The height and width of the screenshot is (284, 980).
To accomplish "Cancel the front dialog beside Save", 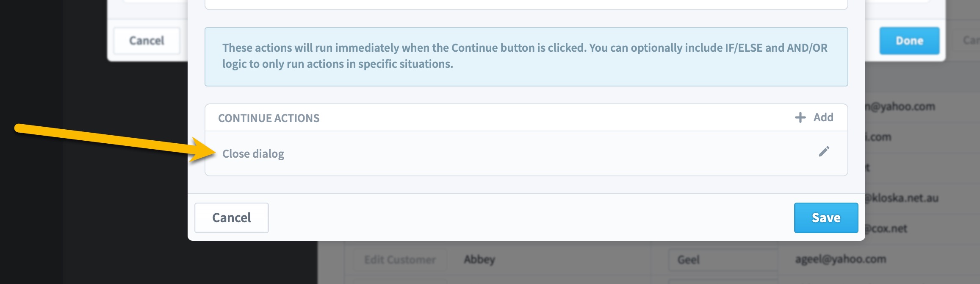I will (x=232, y=218).
